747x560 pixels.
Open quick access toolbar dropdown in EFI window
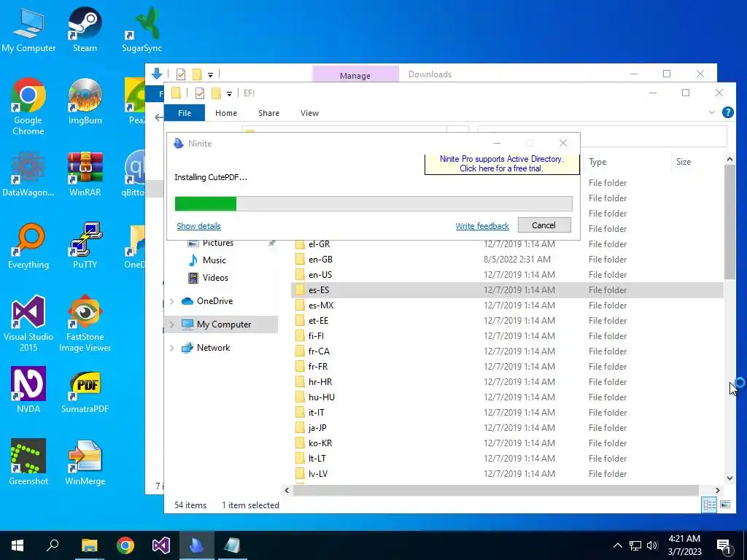(x=229, y=94)
